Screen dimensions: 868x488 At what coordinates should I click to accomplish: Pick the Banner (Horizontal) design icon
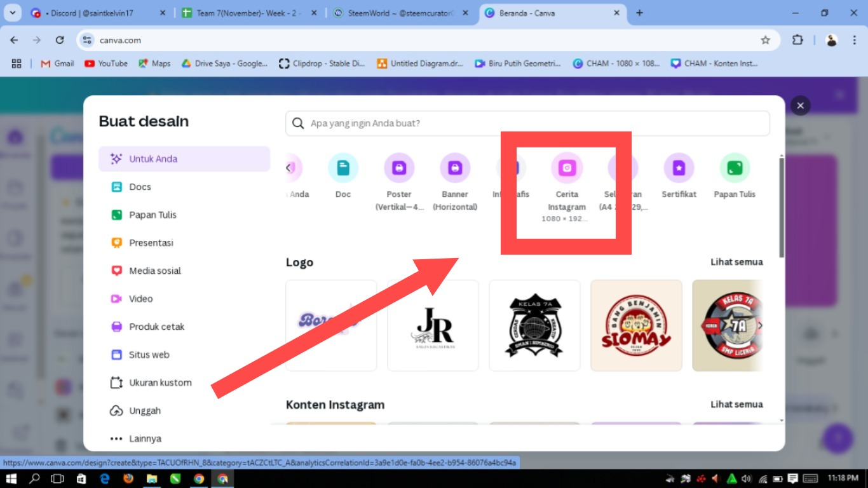point(455,168)
